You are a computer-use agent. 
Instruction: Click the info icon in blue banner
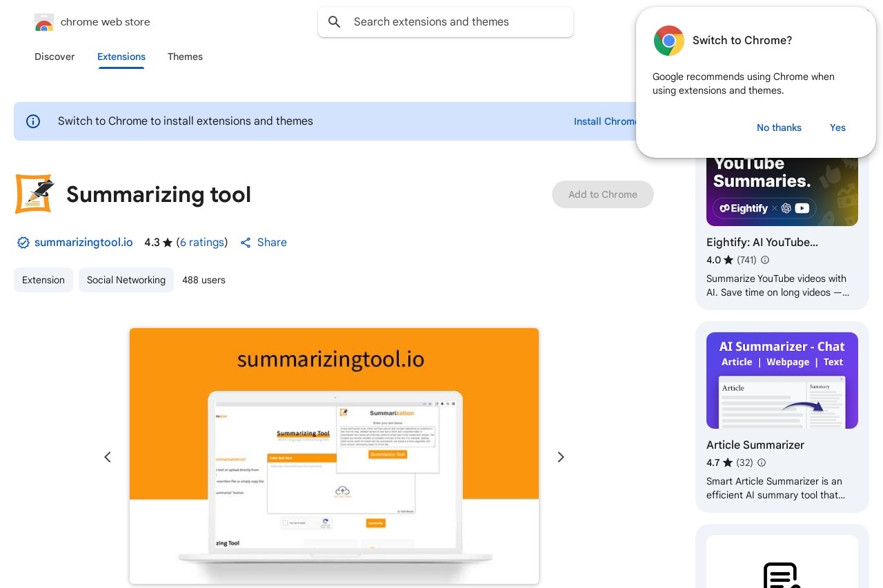[x=33, y=121]
